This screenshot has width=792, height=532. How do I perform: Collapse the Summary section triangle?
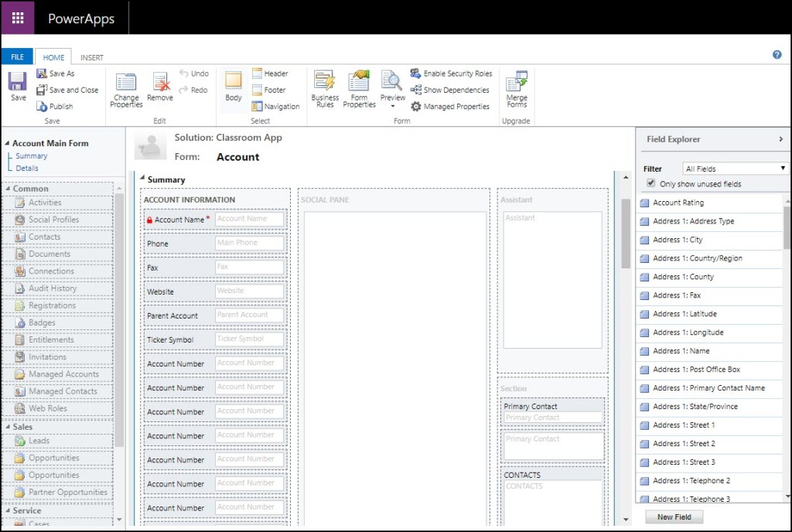[142, 179]
